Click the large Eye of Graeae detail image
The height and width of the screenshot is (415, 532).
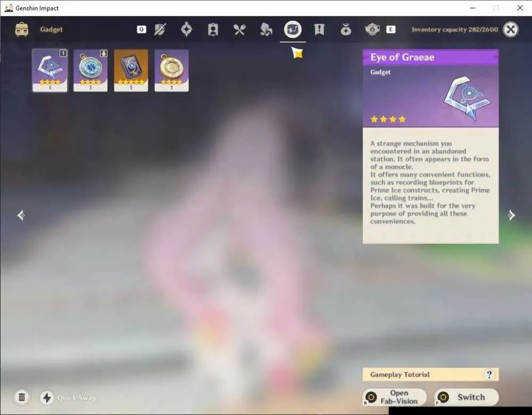click(x=467, y=98)
